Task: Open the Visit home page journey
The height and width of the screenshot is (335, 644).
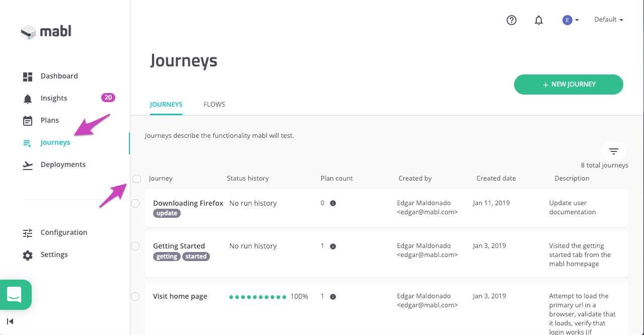Action: click(x=180, y=296)
